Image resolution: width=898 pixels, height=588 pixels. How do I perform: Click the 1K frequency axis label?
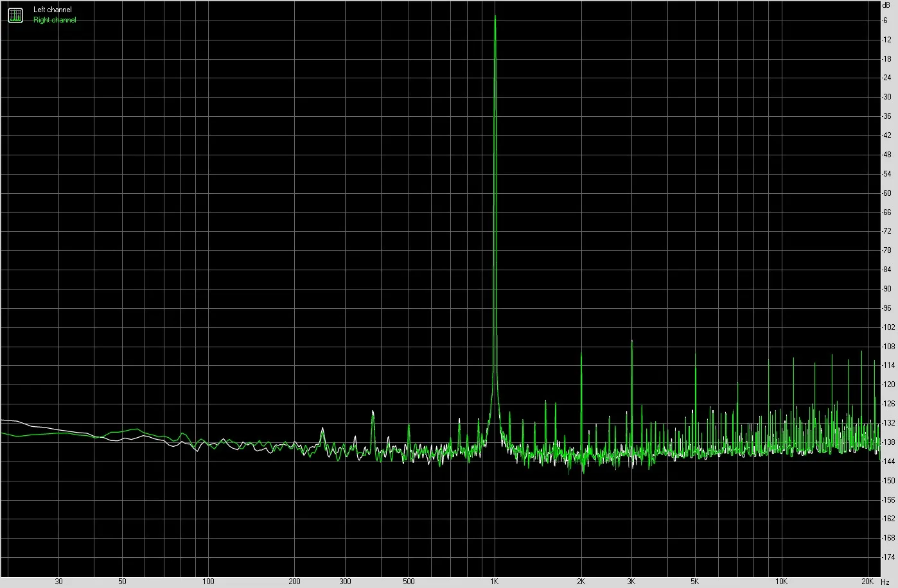[x=494, y=582]
